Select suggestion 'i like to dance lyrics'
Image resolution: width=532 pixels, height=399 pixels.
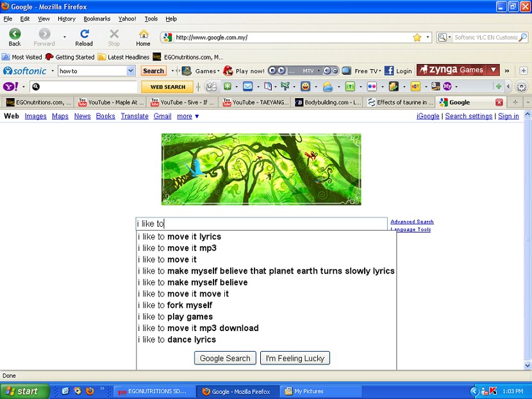(267, 339)
